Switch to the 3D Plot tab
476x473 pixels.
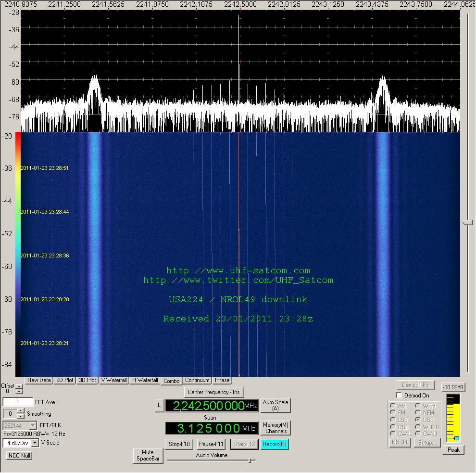pyautogui.click(x=87, y=380)
